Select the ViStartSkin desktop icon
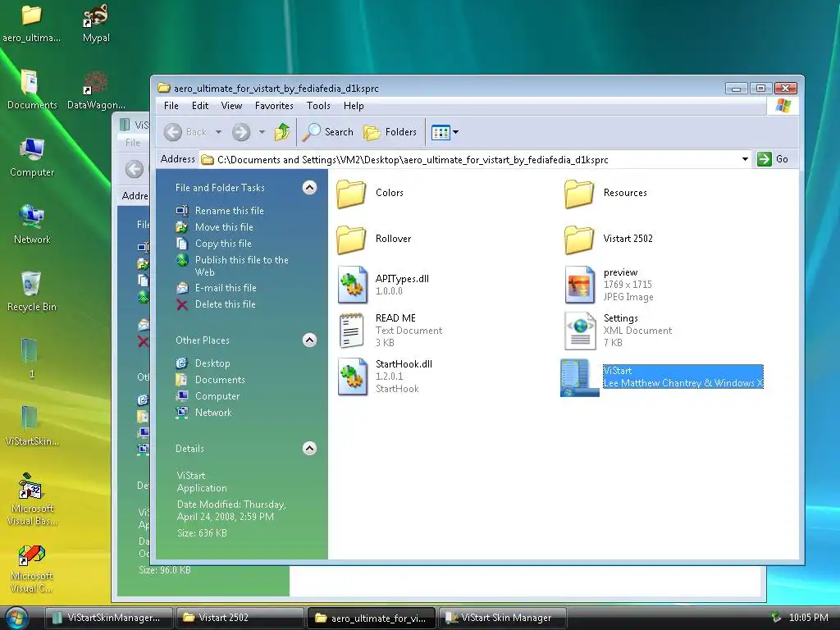 tap(32, 426)
